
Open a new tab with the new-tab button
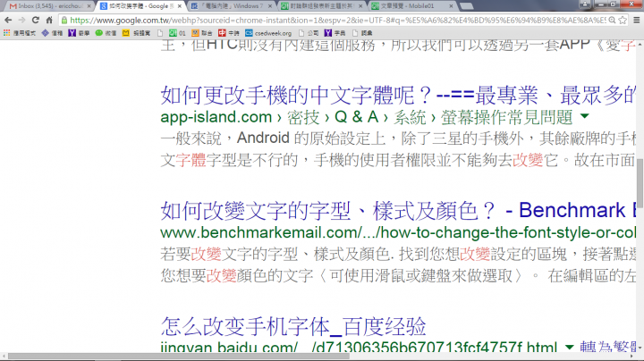pos(466,6)
